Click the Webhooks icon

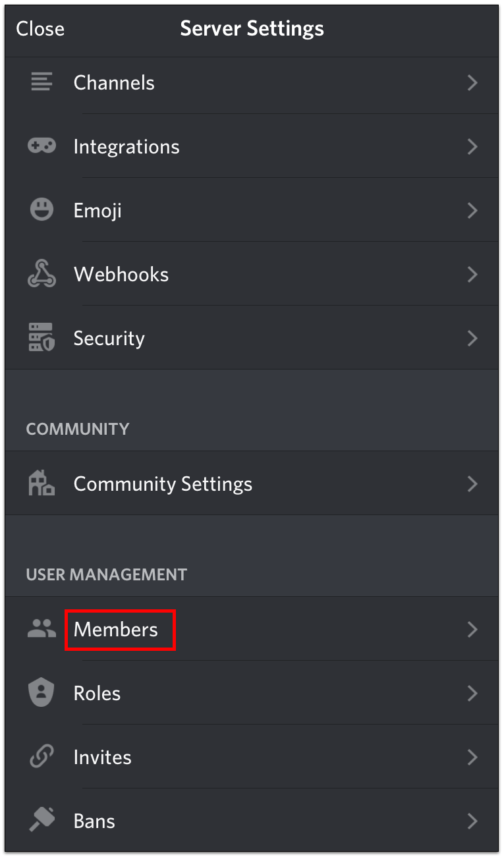(42, 274)
